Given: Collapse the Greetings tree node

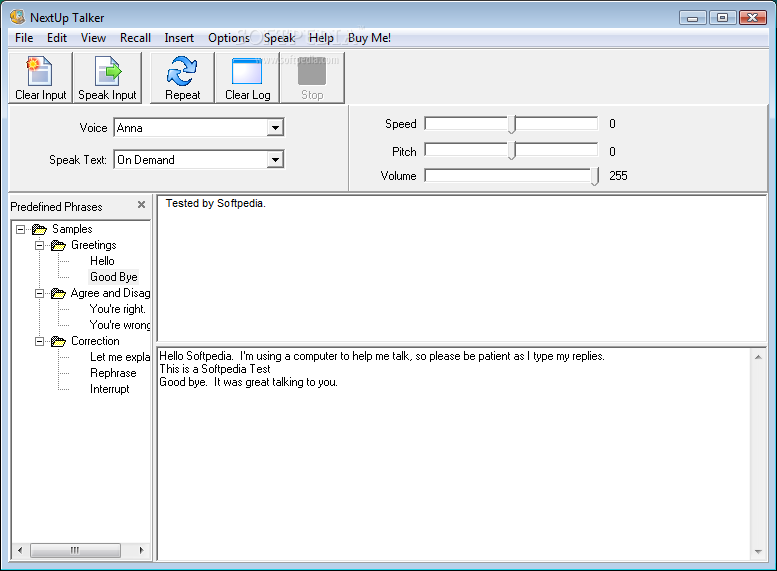Looking at the screenshot, I should [39, 245].
